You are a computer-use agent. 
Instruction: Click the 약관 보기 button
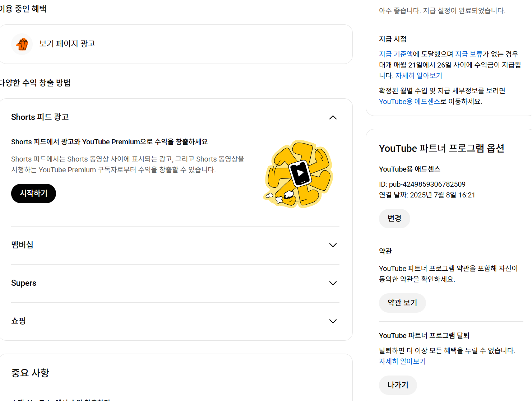(402, 303)
